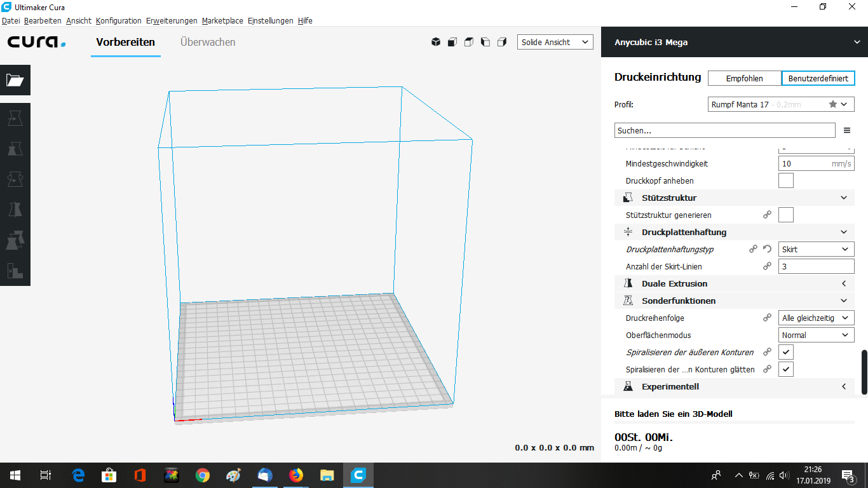Switch to the Überwachen tab
This screenshot has height=488, width=868.
pyautogui.click(x=208, y=42)
